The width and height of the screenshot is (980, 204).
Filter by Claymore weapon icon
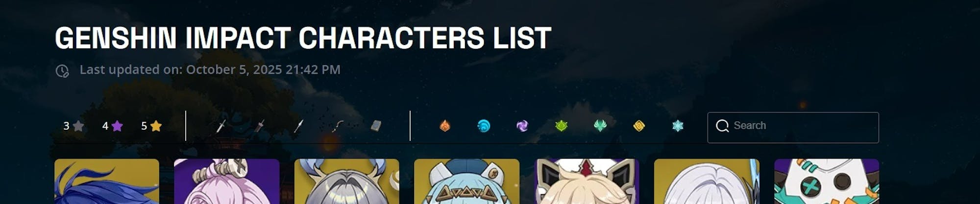click(x=260, y=126)
